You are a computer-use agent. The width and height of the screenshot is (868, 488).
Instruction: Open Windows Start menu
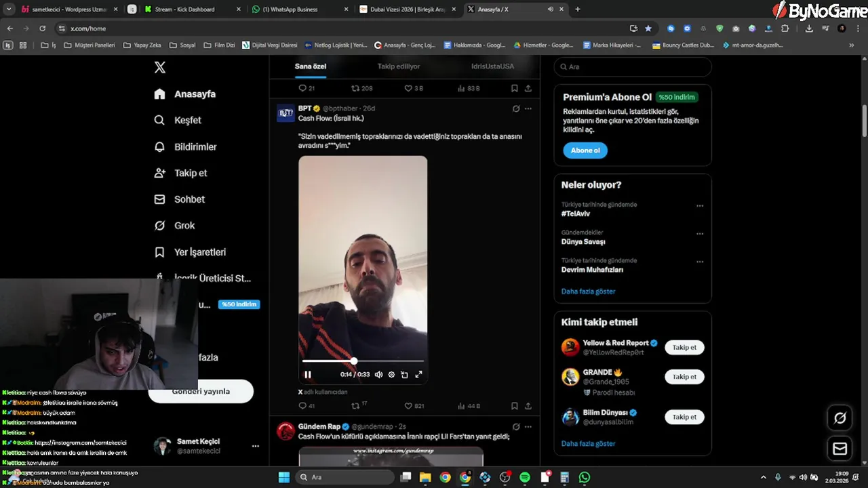(x=283, y=477)
